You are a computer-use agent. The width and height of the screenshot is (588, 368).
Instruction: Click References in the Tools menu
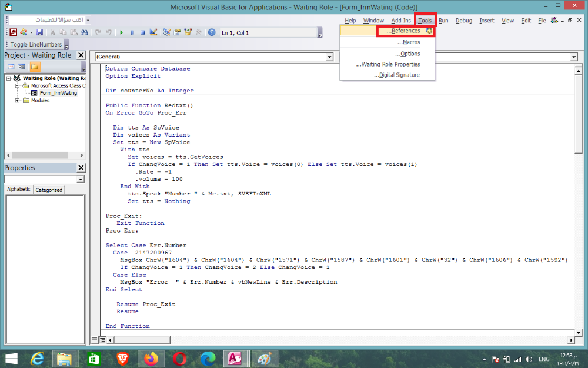pos(387,31)
